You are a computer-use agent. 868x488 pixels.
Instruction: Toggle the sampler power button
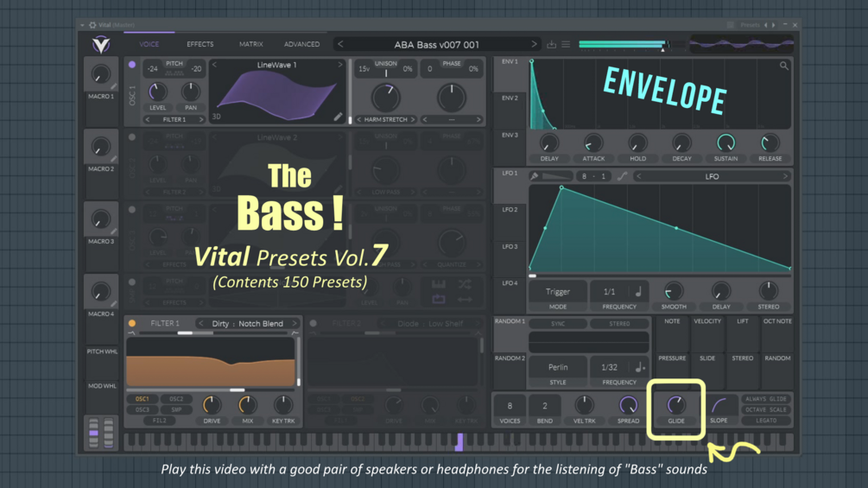click(132, 282)
